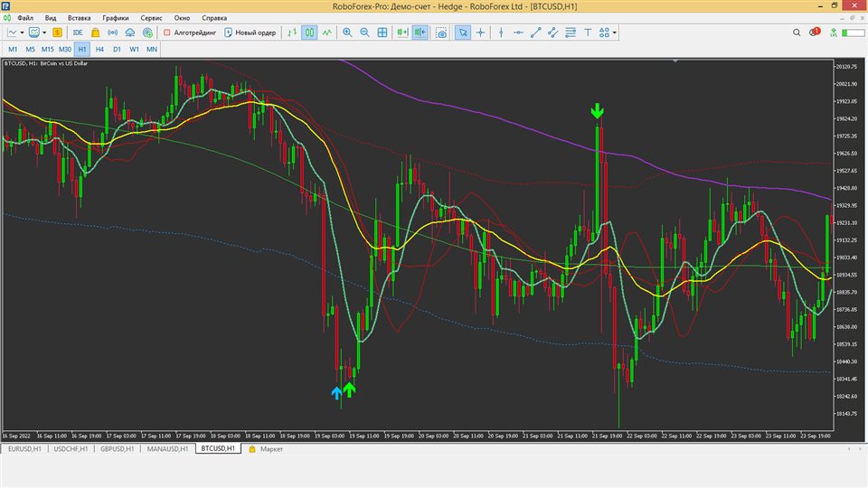The height and width of the screenshot is (488, 868).
Task: Switch to M15 timeframe
Action: (48, 49)
